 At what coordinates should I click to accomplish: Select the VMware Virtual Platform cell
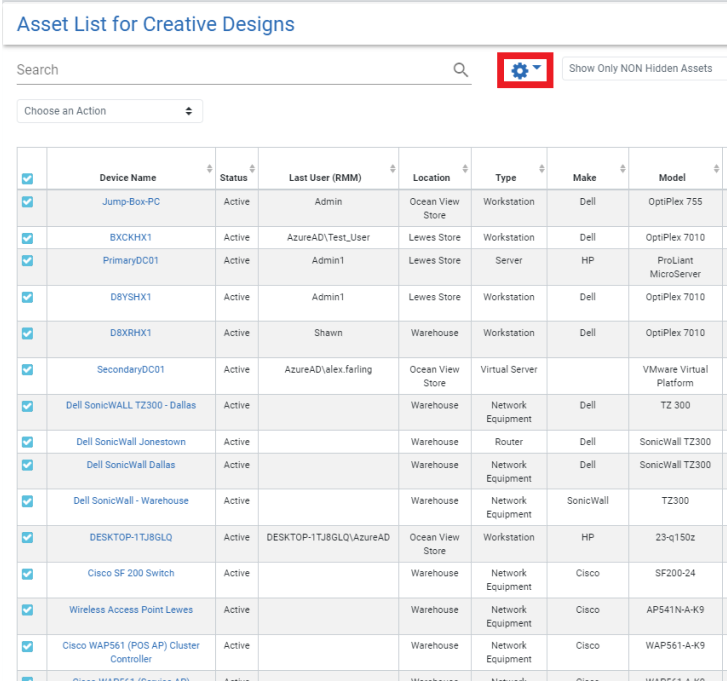[675, 376]
